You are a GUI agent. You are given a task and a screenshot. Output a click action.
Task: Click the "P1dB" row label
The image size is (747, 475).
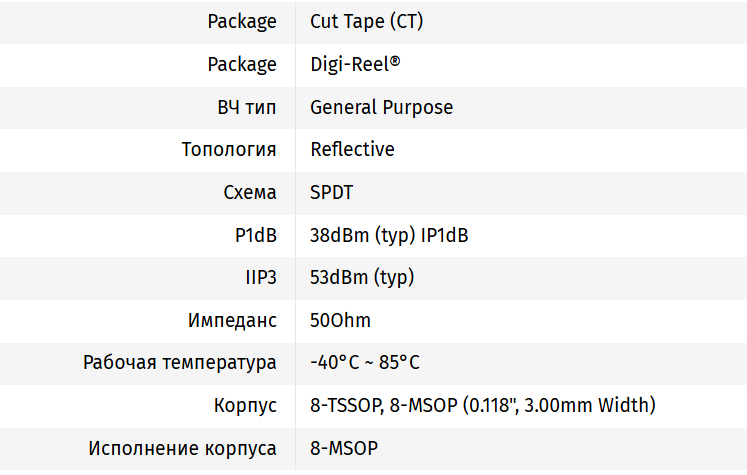coord(256,235)
